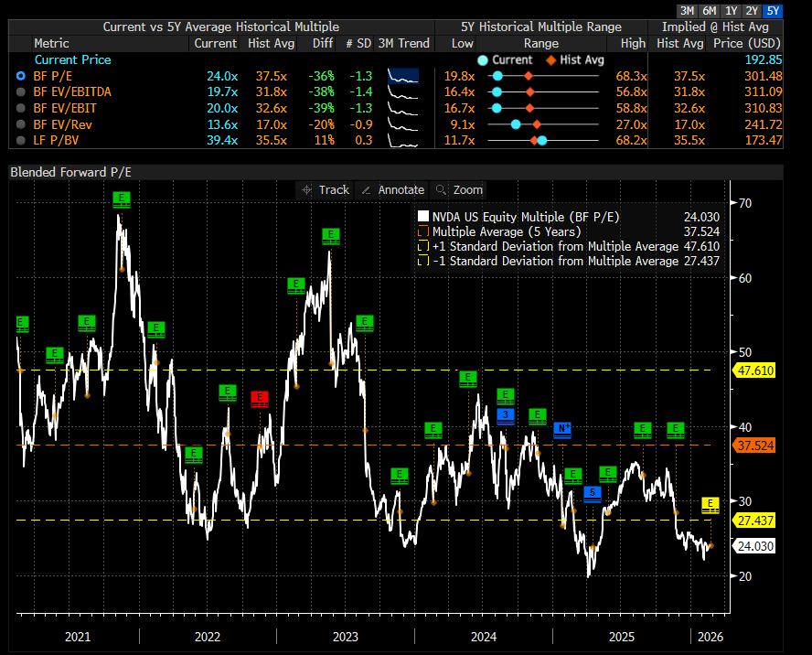Select the BF P/E metric radio button
The image size is (812, 655).
coord(20,76)
